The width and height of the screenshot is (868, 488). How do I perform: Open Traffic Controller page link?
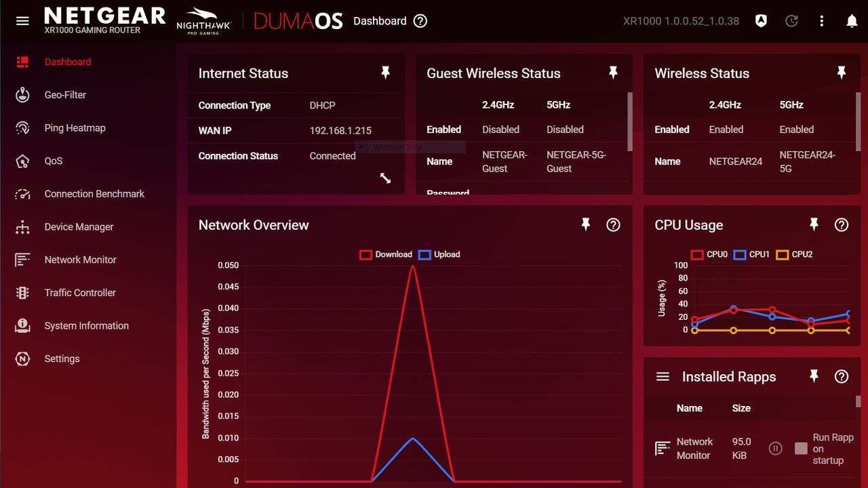tap(80, 293)
